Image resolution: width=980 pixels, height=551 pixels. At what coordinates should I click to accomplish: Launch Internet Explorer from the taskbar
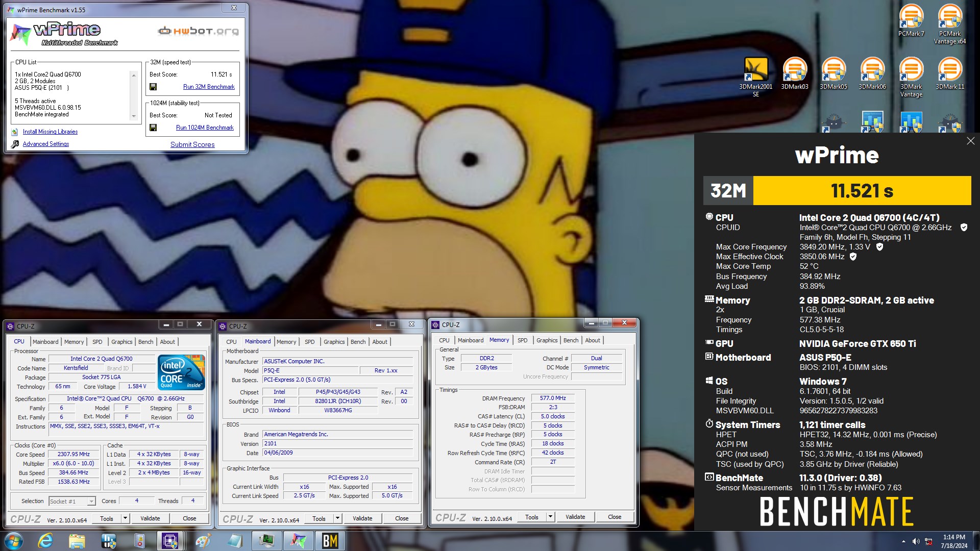(x=45, y=541)
